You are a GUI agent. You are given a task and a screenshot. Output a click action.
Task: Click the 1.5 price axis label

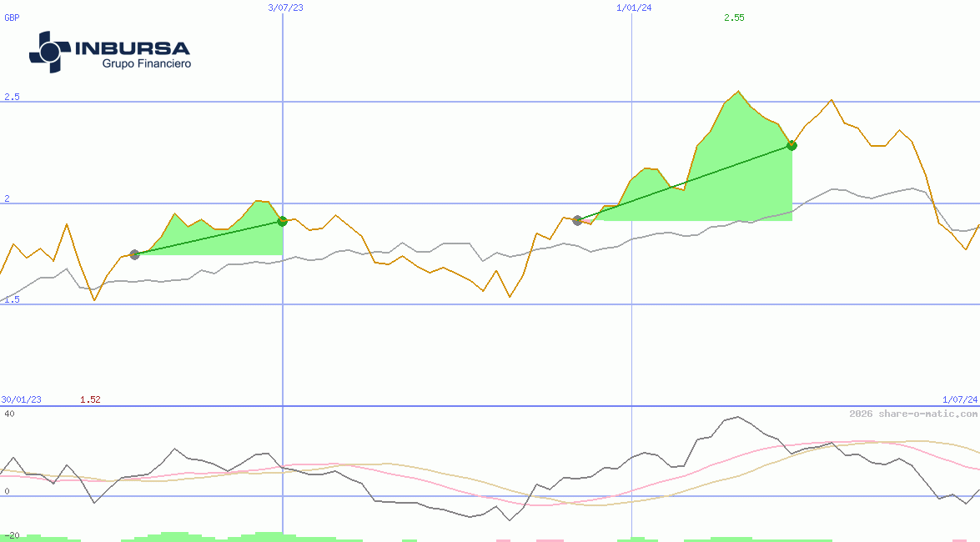pyautogui.click(x=12, y=299)
